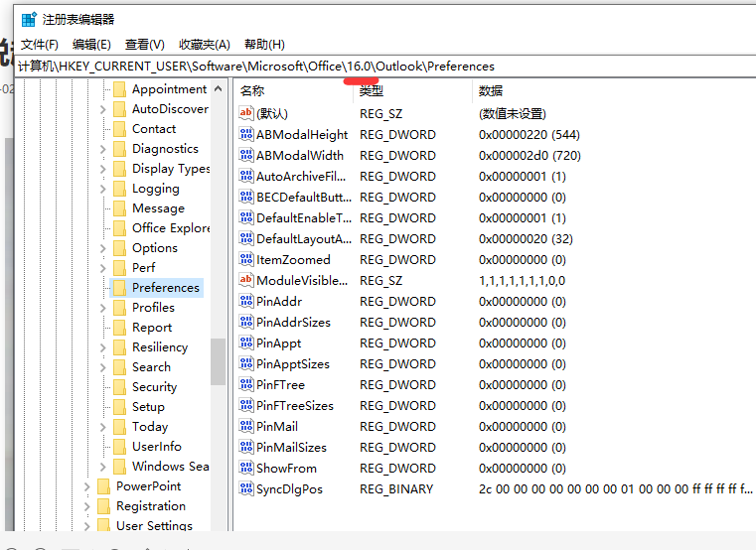756x550 pixels.
Task: Open the 收藏夹(A) favorites menu
Action: [204, 44]
